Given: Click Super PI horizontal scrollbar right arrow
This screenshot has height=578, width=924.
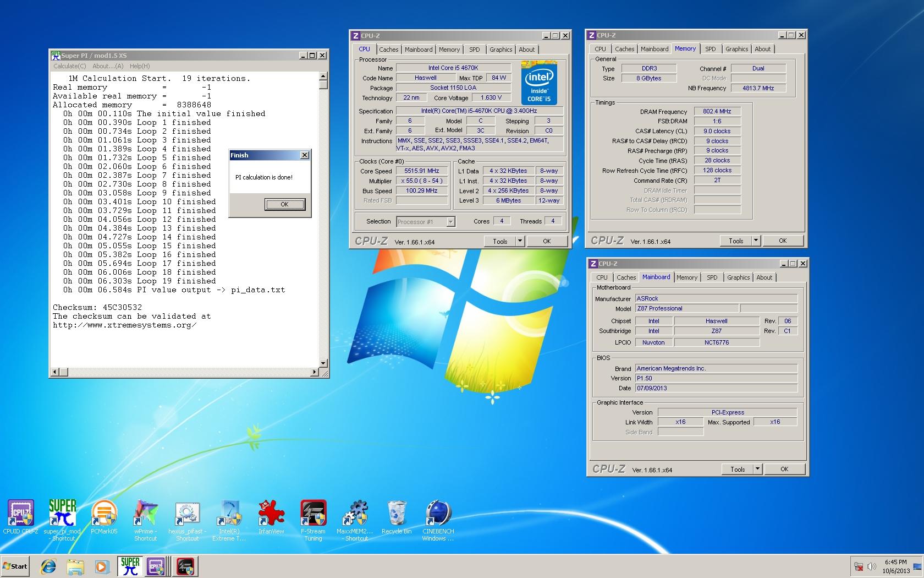Looking at the screenshot, I should click(x=314, y=372).
